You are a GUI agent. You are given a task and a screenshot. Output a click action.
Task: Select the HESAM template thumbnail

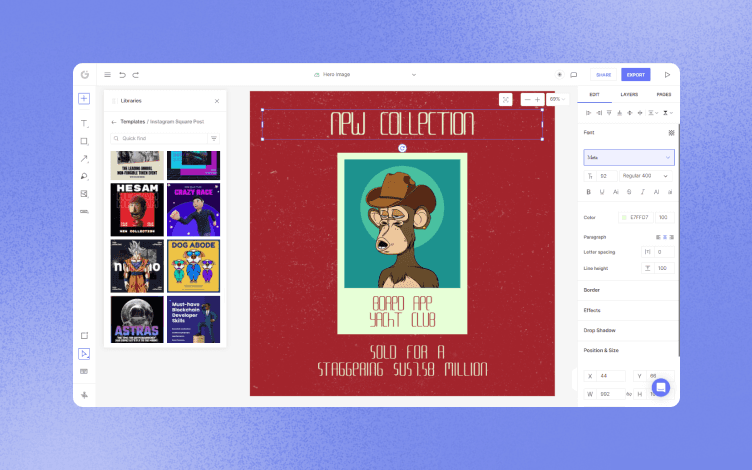click(x=137, y=210)
